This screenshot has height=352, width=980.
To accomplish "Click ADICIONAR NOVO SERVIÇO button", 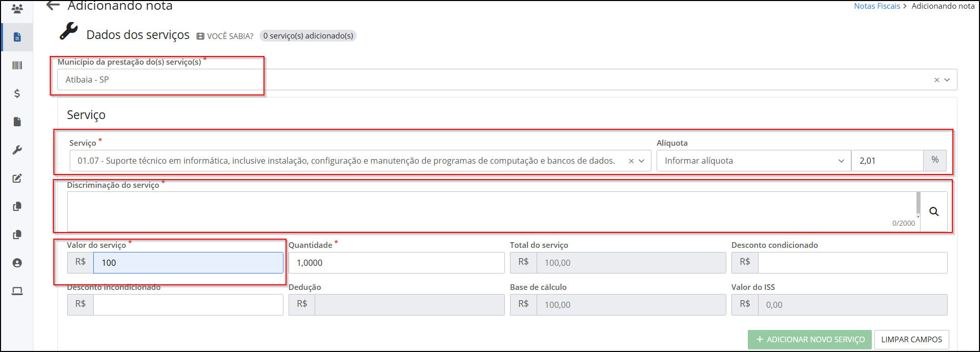I will click(809, 340).
